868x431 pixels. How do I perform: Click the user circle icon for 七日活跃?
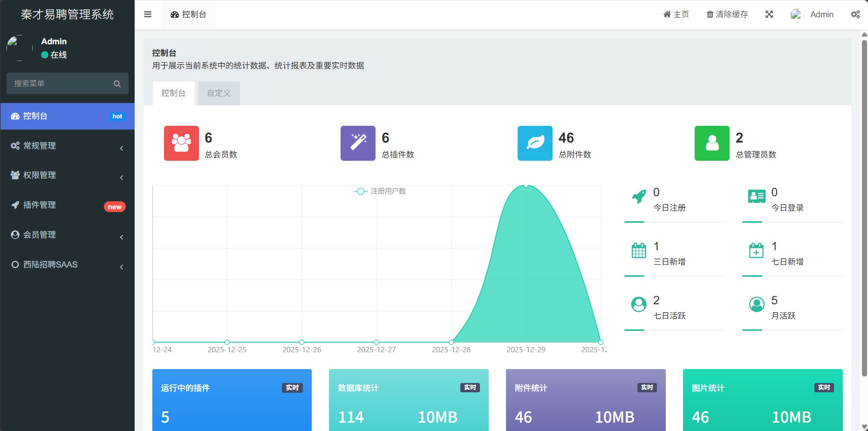(x=639, y=304)
